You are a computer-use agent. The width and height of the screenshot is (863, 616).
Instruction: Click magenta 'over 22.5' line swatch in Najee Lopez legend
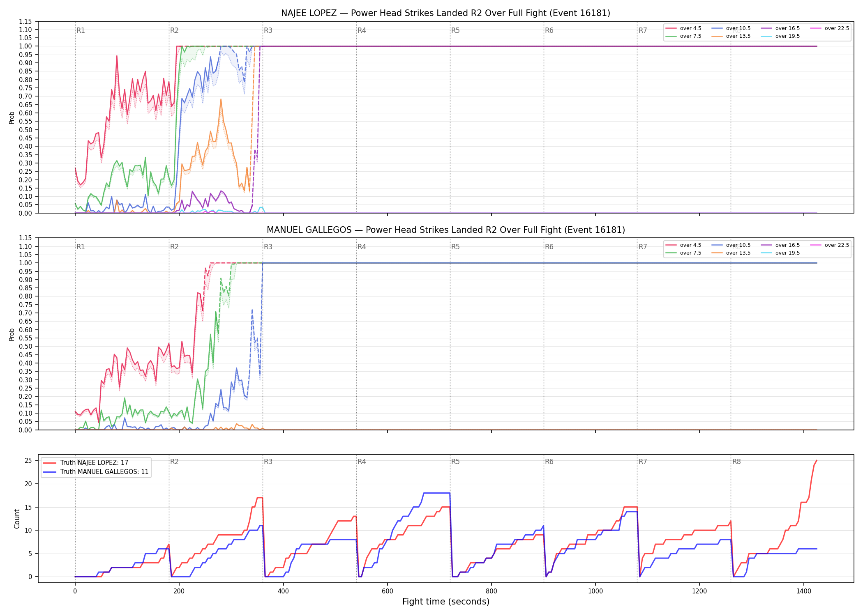coord(815,28)
